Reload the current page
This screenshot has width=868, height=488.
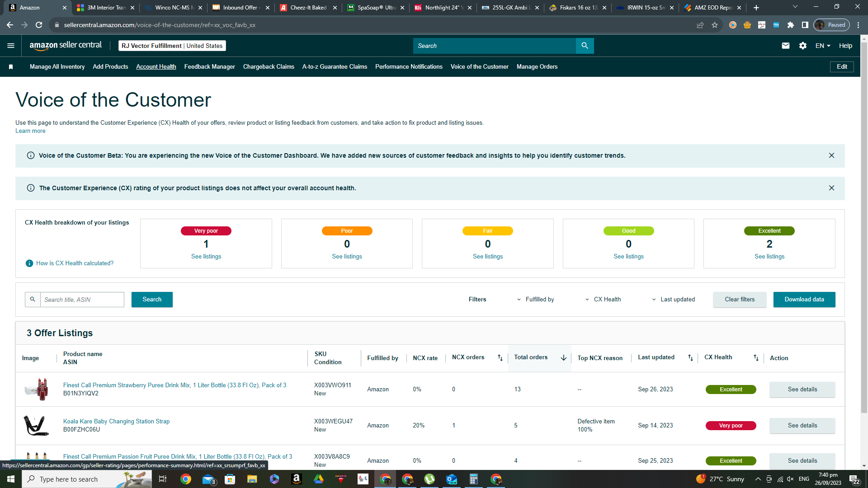(x=39, y=25)
